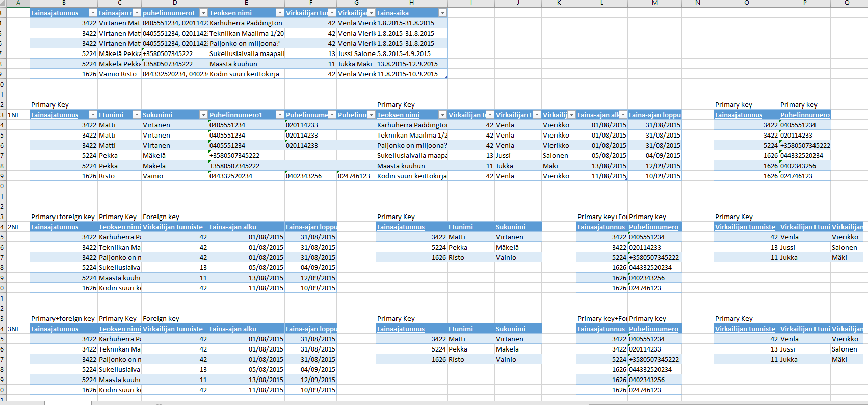Click the 13.8.2015-12.9.2015 loan period cell
This screenshot has width=868, height=405.
(411, 64)
